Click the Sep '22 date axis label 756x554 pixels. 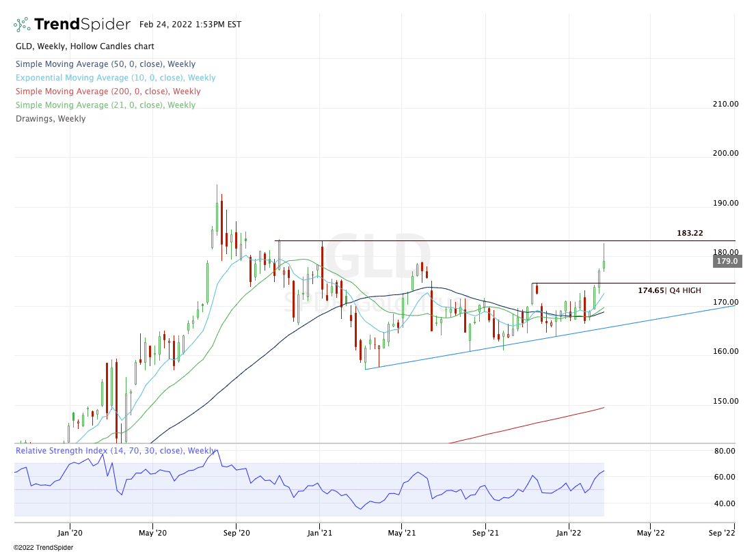(722, 533)
